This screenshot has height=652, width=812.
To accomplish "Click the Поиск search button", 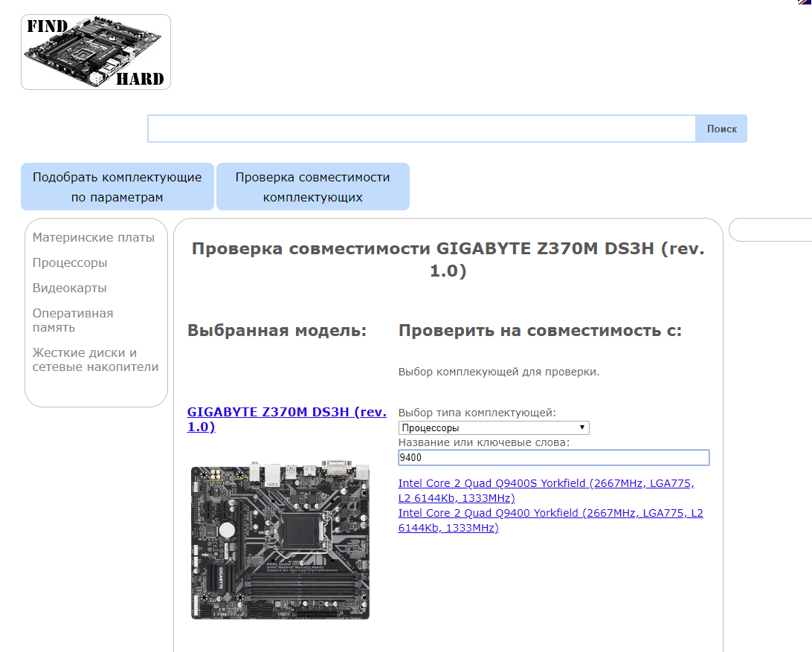I will [x=721, y=129].
